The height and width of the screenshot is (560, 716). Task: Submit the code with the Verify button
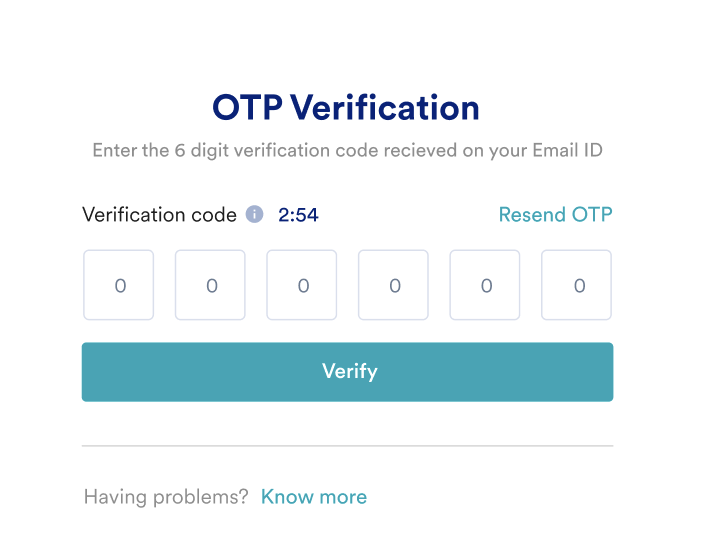[x=347, y=372]
